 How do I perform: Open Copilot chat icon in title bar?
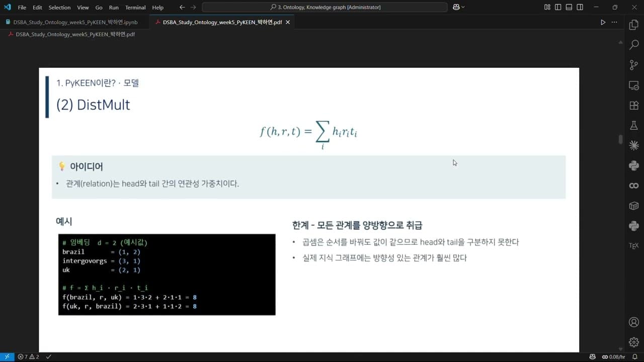456,7
